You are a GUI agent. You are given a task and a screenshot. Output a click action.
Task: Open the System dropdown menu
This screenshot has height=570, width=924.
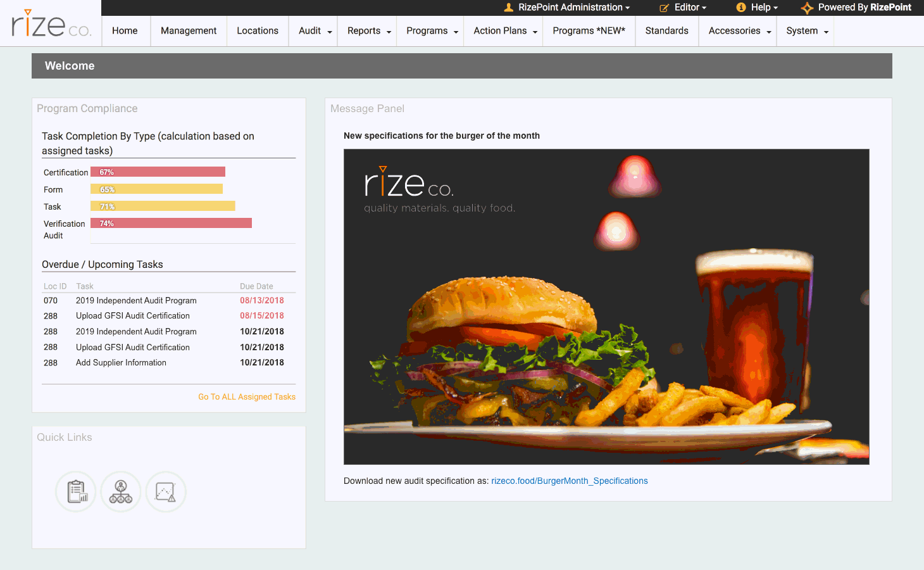click(x=807, y=31)
